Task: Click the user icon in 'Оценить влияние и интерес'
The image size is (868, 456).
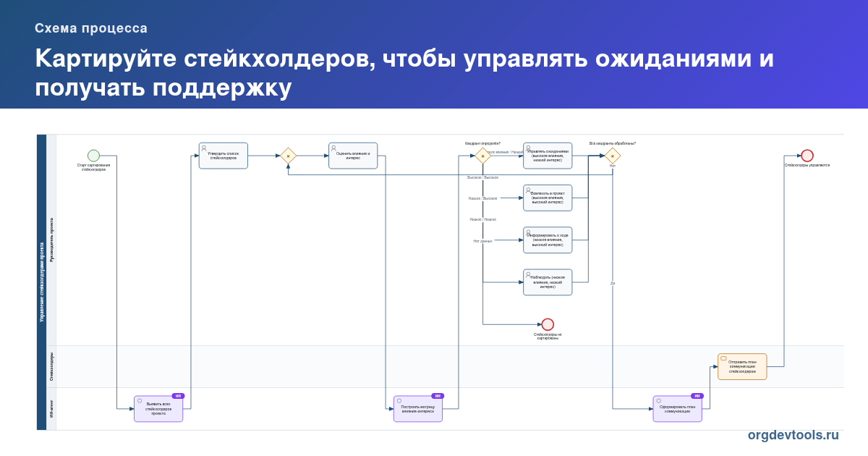Action: (333, 148)
